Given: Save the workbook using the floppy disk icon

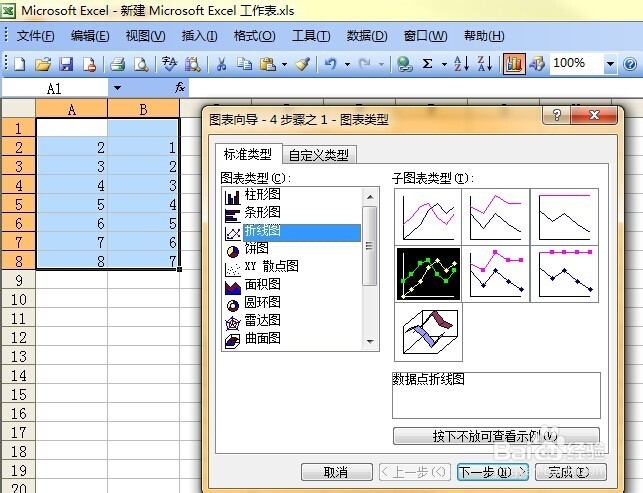Looking at the screenshot, I should point(66,64).
